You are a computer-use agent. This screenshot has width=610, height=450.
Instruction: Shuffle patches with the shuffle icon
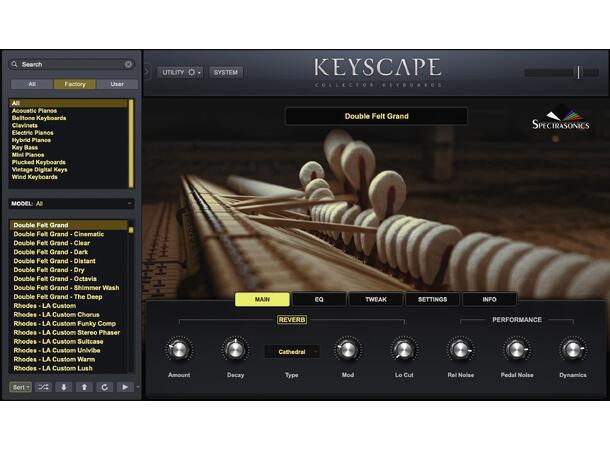coord(43,387)
